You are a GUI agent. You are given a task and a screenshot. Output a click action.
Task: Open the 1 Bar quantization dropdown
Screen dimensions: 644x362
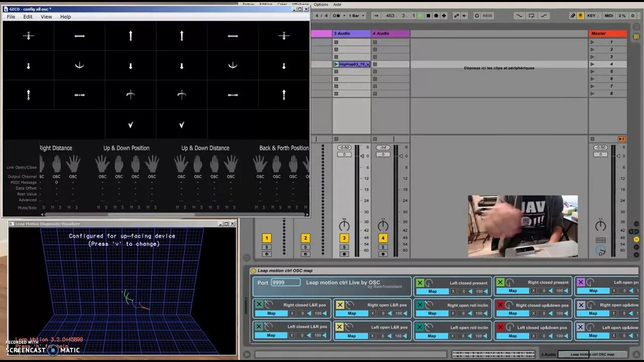point(356,16)
